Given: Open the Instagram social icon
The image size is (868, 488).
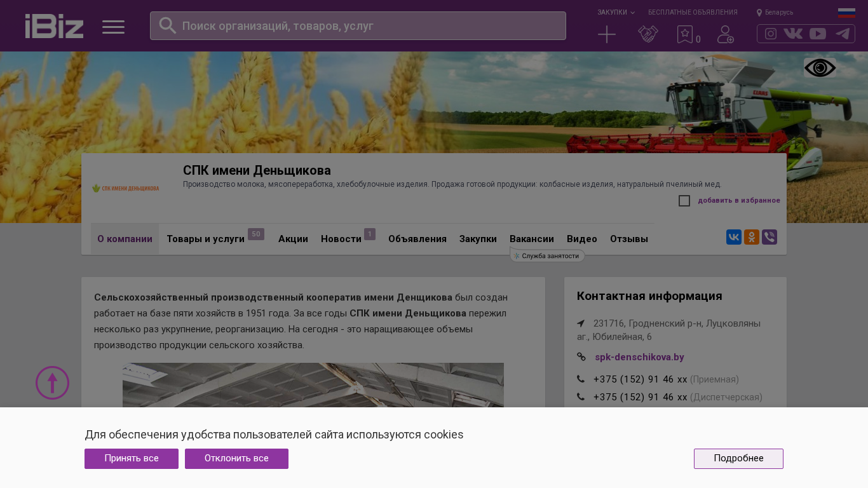Looking at the screenshot, I should (x=771, y=34).
